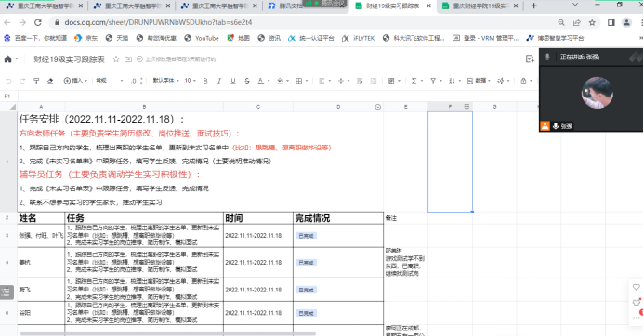Click the select-all corner of the sheet
644x336 pixels.
[8, 107]
